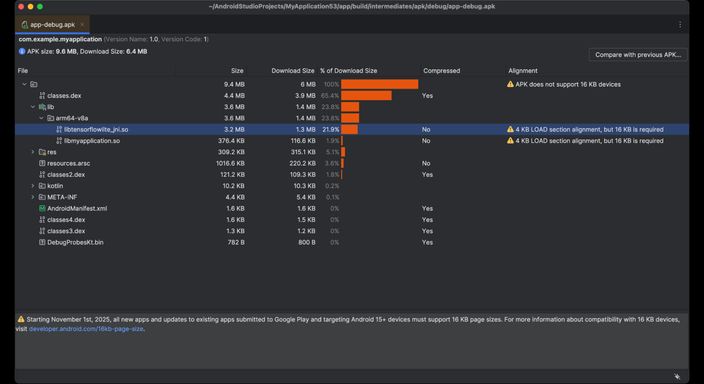
Task: Expand the kotlin folder
Action: [x=33, y=186]
